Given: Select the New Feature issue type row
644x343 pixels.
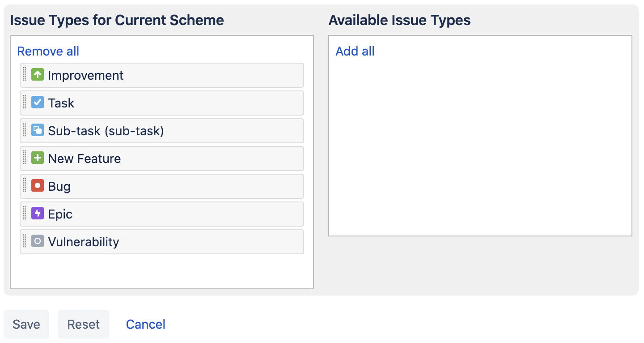Looking at the screenshot, I should coord(162,159).
